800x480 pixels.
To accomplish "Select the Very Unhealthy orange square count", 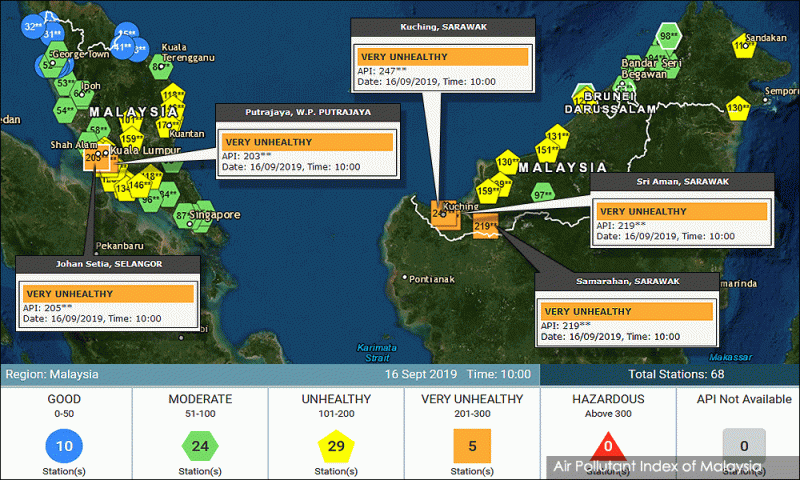I will click(x=472, y=445).
